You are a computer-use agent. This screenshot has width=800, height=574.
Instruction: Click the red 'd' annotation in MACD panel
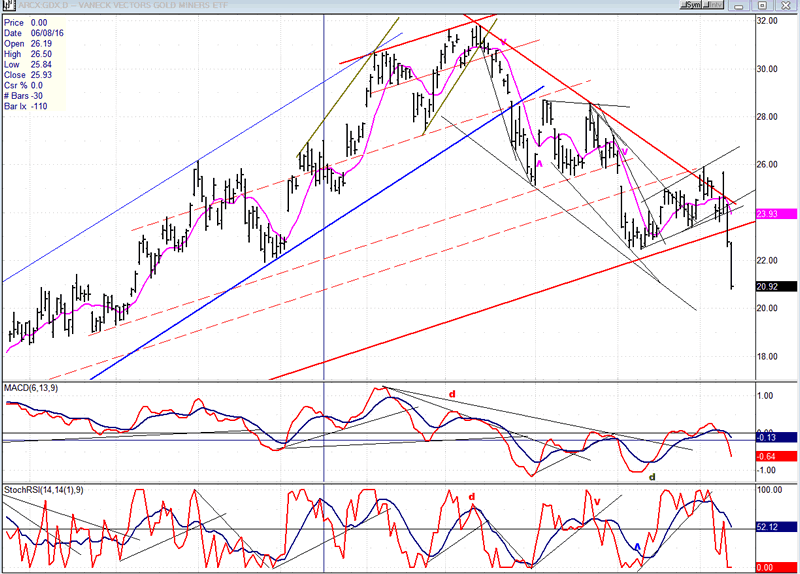point(452,394)
